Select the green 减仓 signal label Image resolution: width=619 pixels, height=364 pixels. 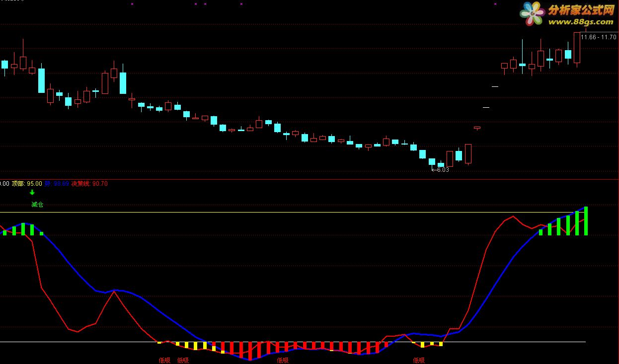point(37,204)
